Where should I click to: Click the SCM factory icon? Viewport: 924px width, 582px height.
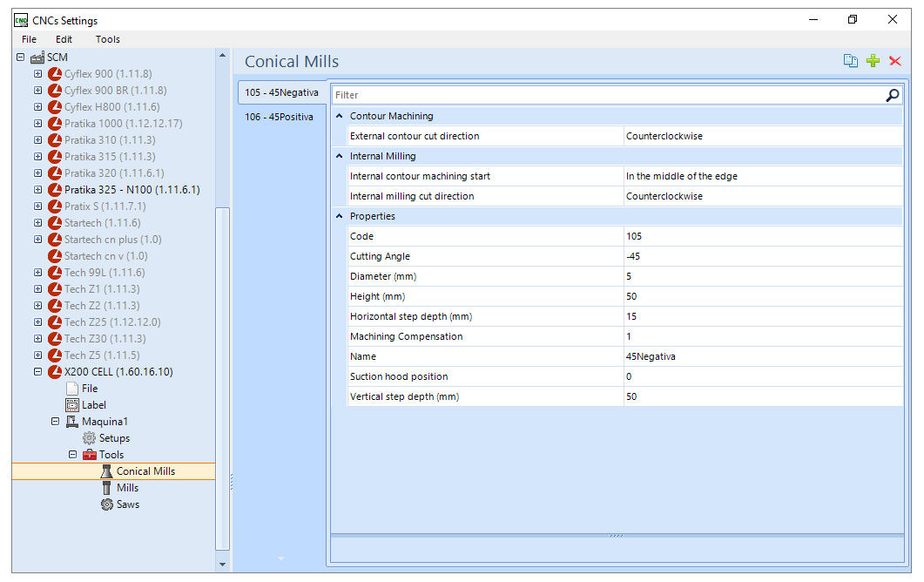pyautogui.click(x=37, y=58)
